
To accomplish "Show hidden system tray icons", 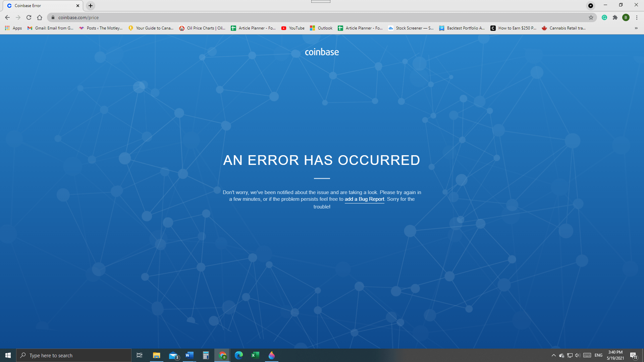I will point(553,355).
